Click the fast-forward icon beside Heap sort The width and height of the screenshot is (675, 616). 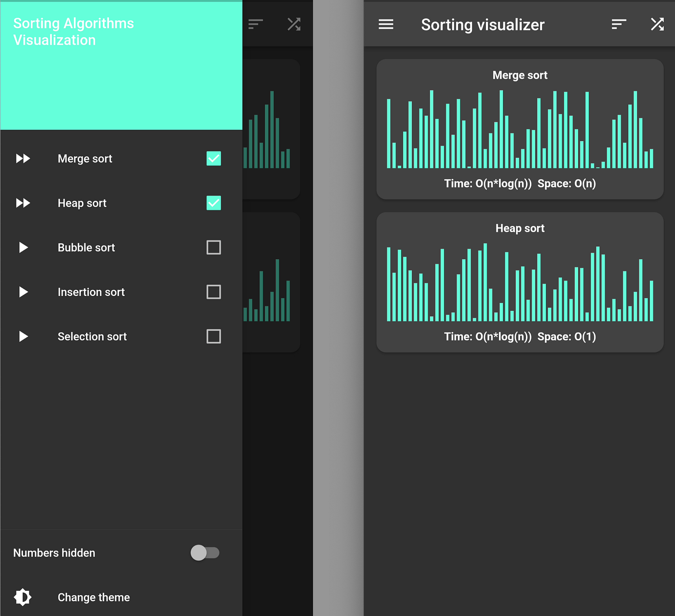click(x=23, y=203)
